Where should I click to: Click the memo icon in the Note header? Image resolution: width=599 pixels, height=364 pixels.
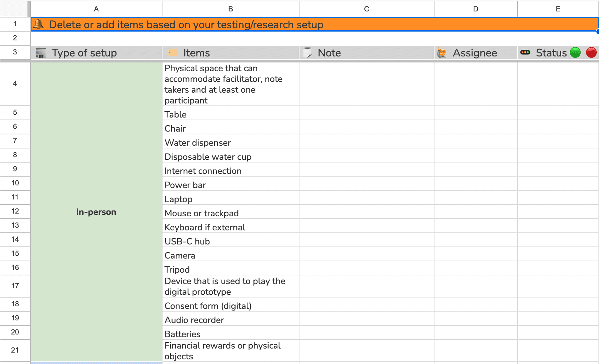[307, 52]
